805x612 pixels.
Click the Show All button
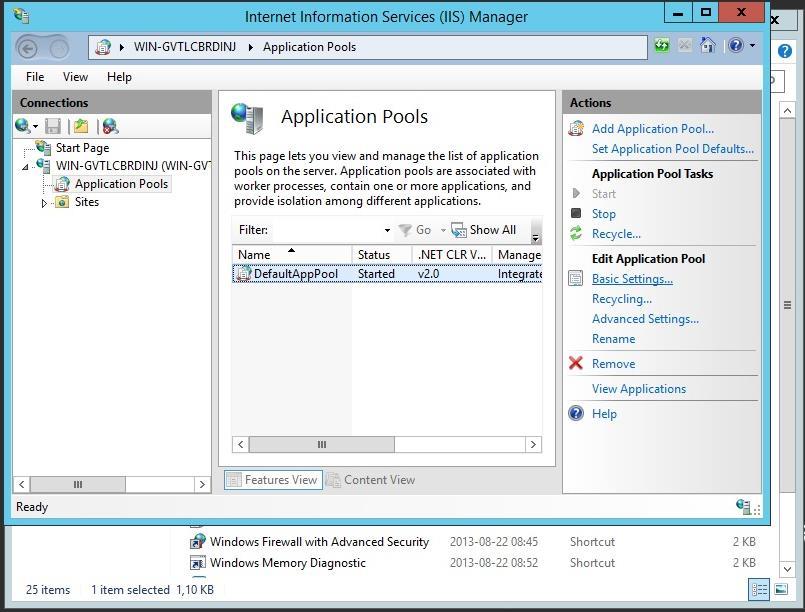tap(484, 230)
